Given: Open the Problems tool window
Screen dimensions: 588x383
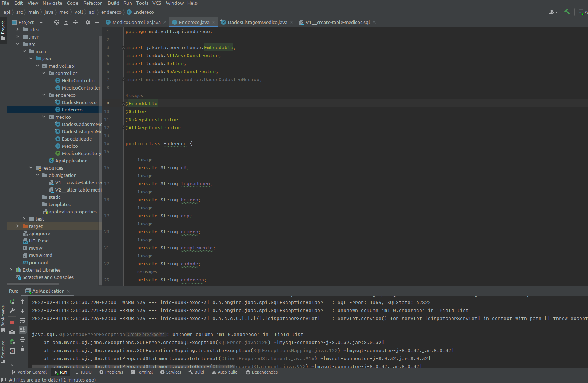Looking at the screenshot, I should (111, 372).
